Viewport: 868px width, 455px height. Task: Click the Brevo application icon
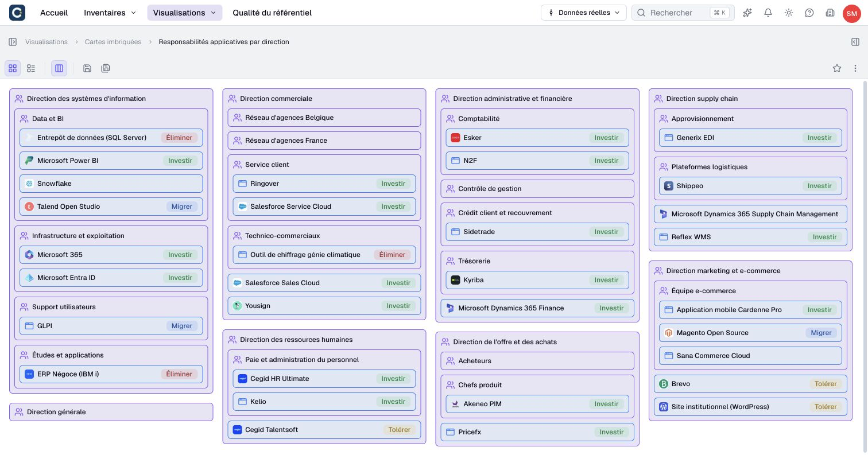coord(664,384)
